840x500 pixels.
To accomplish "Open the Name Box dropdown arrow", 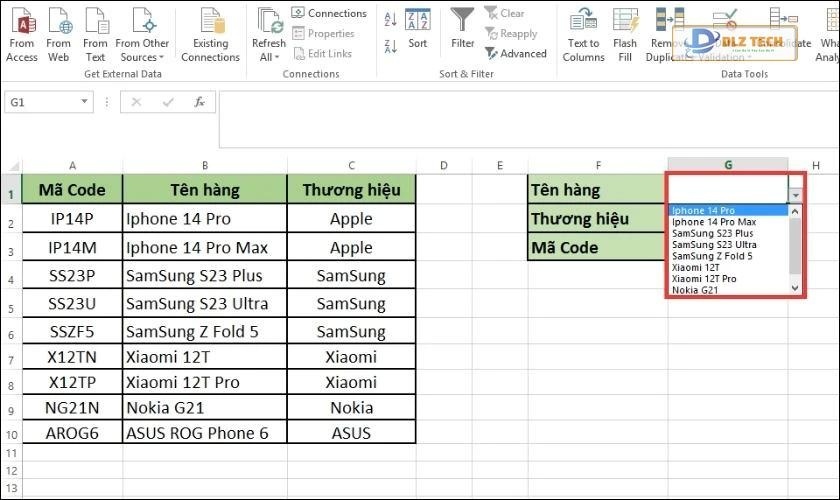I will (x=84, y=102).
